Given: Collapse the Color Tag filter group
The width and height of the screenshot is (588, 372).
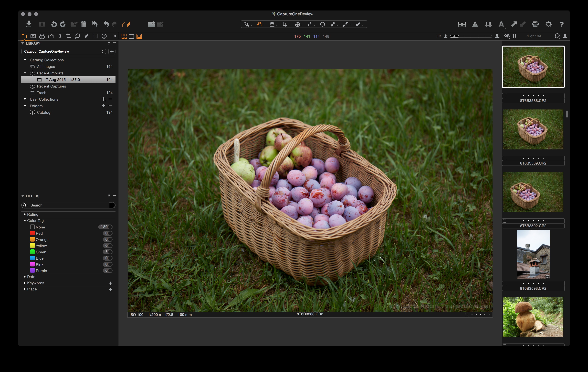Looking at the screenshot, I should coord(25,221).
